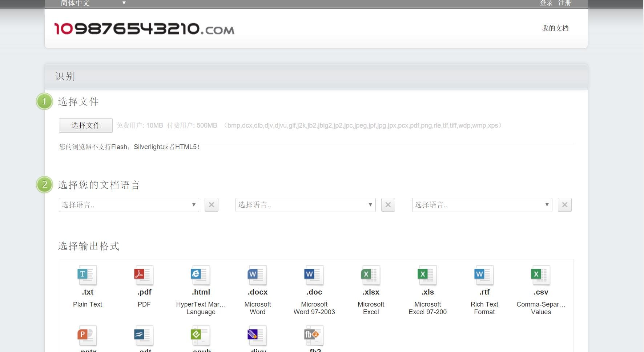Select the .xlsx Microsoft Excel format
This screenshot has height=352, width=644.
click(371, 275)
